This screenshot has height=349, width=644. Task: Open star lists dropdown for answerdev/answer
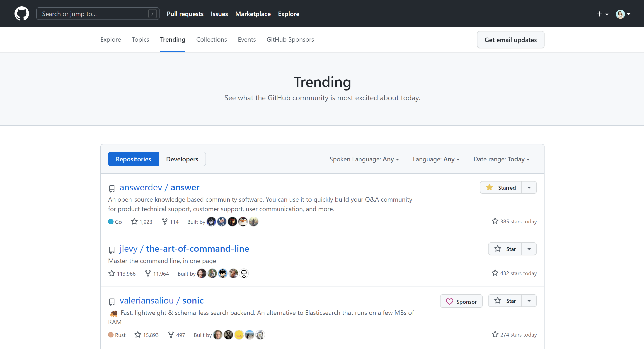[529, 187]
